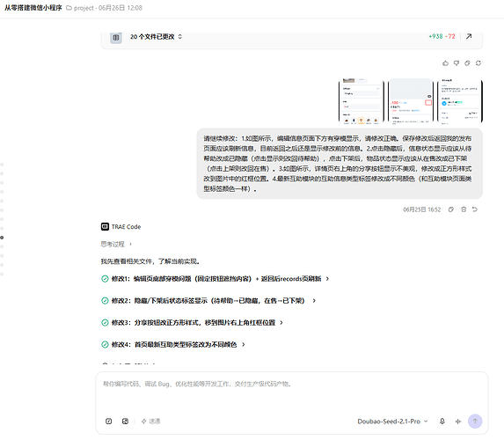Revert to this message with undo arrow
The height and width of the screenshot is (440, 504).
click(475, 209)
